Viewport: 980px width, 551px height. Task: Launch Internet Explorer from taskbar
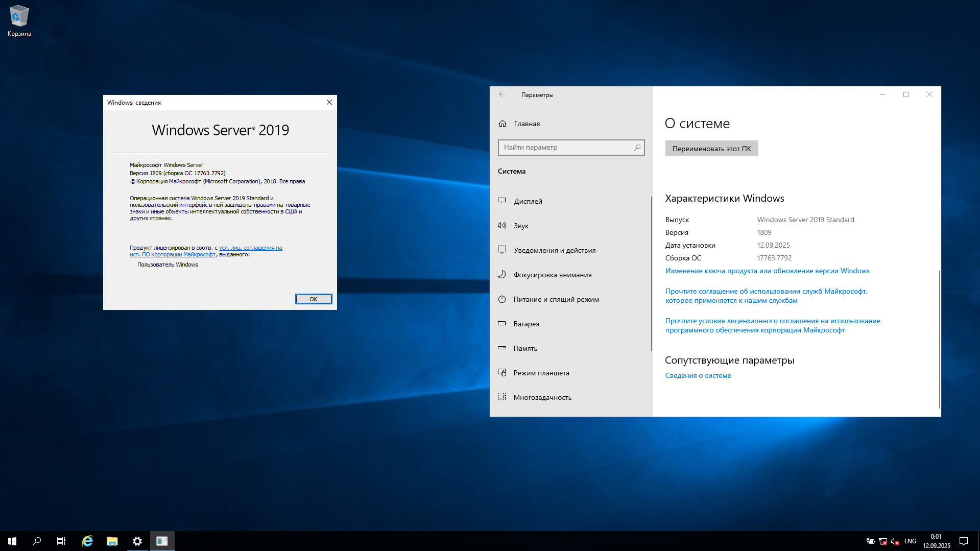87,541
